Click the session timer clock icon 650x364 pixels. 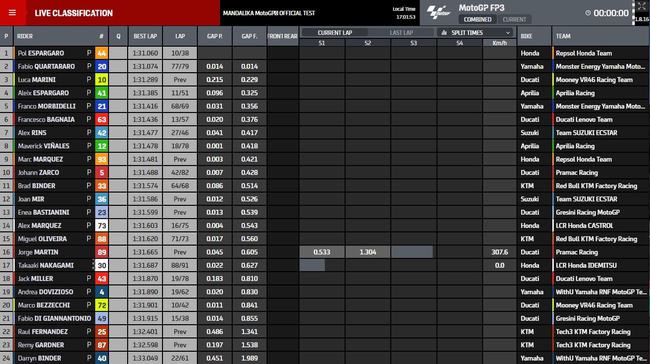[x=588, y=13]
